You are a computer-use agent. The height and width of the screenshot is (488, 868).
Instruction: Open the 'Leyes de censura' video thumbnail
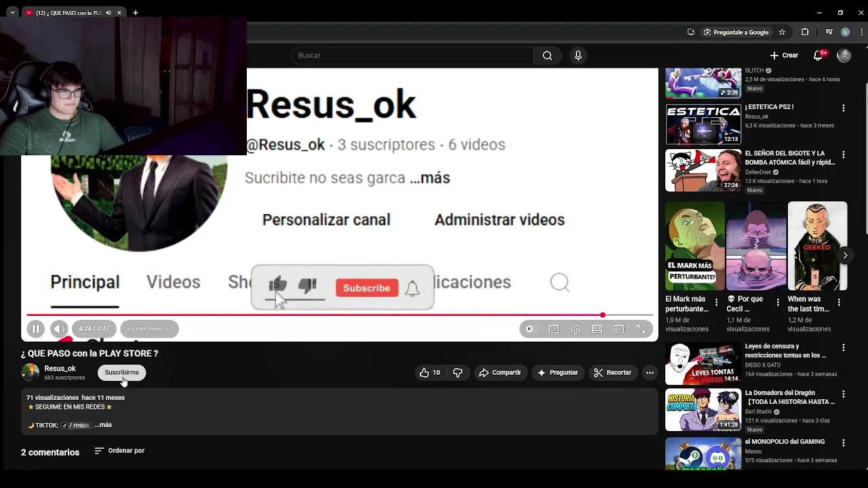click(703, 364)
